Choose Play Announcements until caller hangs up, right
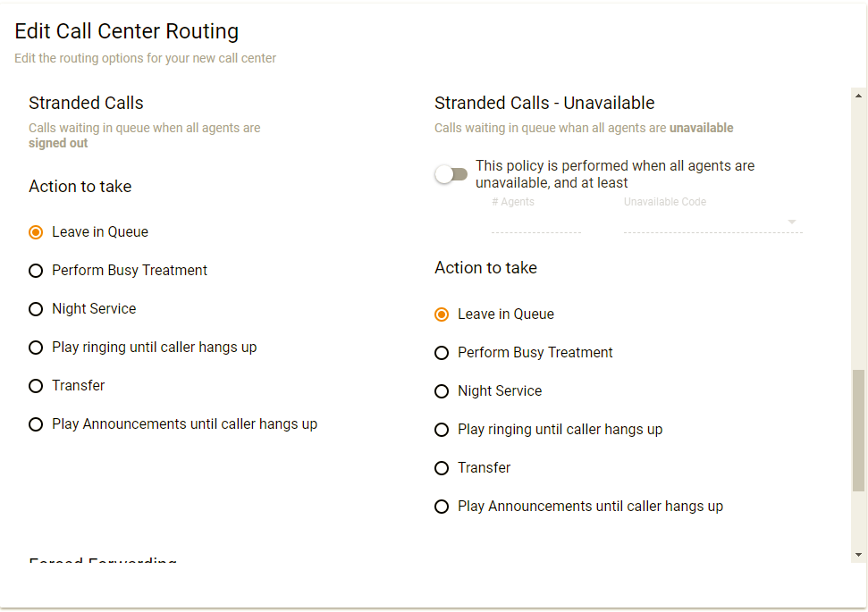 (442, 507)
